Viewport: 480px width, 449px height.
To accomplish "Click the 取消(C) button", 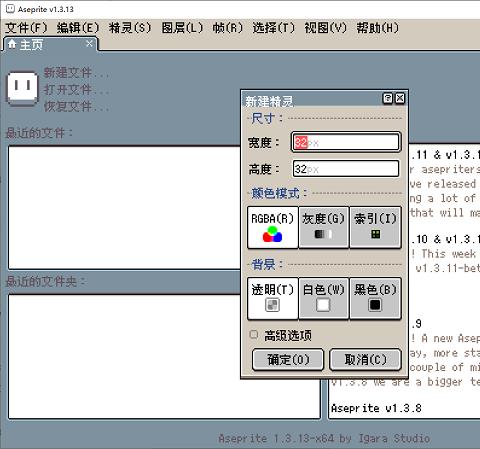I will point(365,360).
